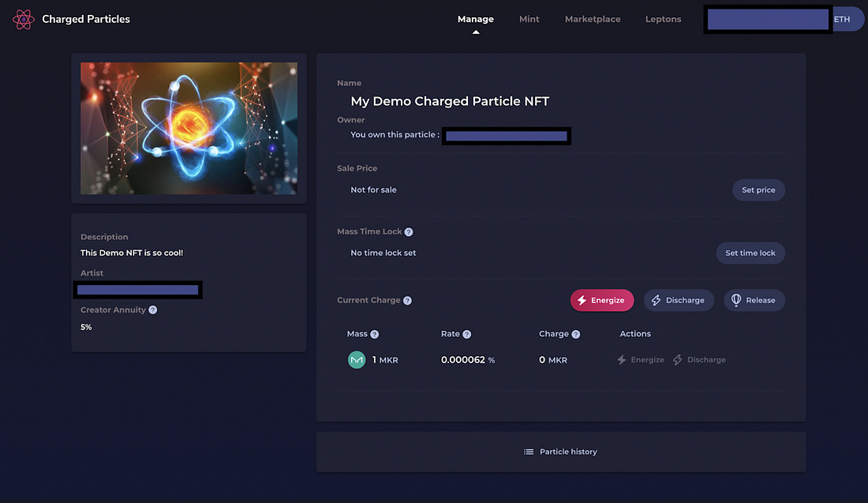Open the Creator Annuity help icon
Screen dimensions: 868x503
tap(153, 310)
